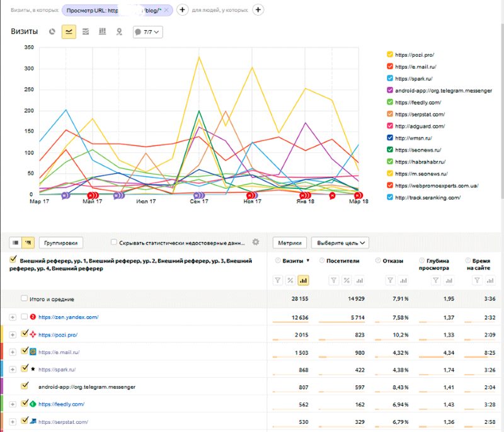This screenshot has height=432, width=504.
Task: Show Визиты as percentages
Action: click(290, 280)
